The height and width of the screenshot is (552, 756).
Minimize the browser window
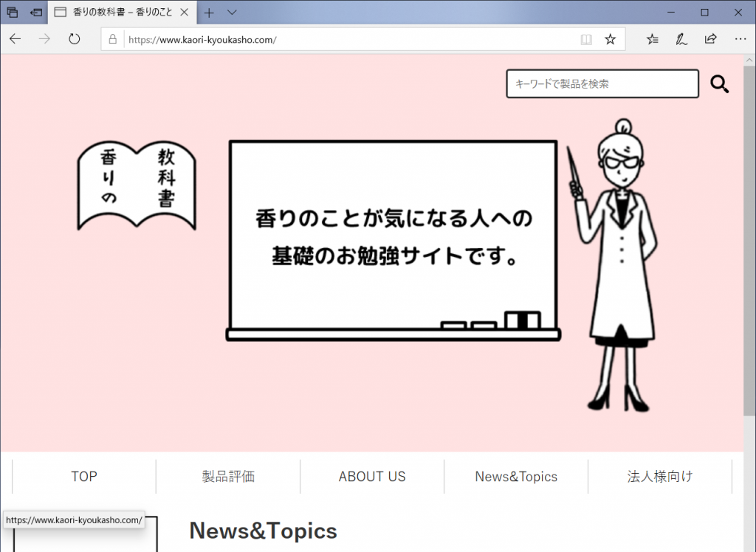pos(671,13)
